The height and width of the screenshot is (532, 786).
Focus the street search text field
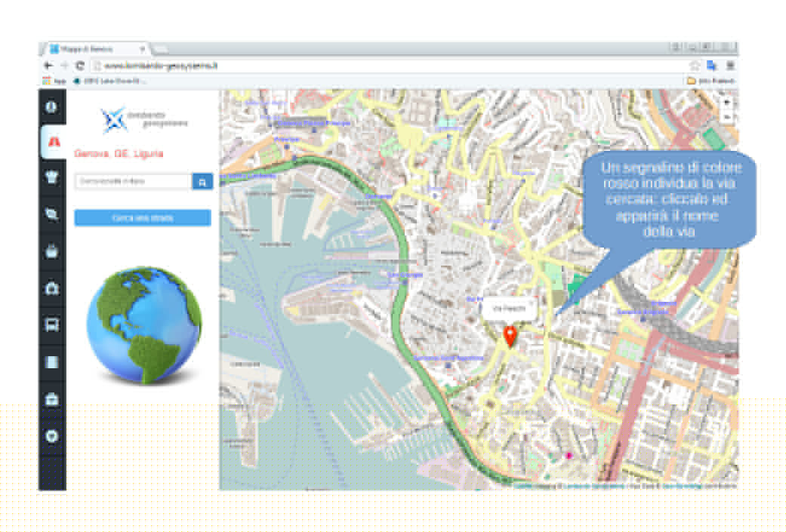click(134, 181)
